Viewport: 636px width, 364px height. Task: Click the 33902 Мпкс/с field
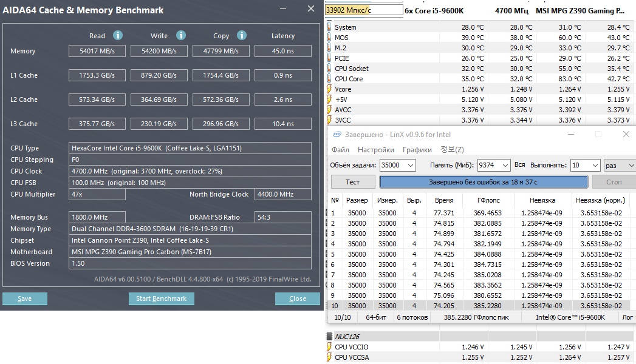point(363,10)
